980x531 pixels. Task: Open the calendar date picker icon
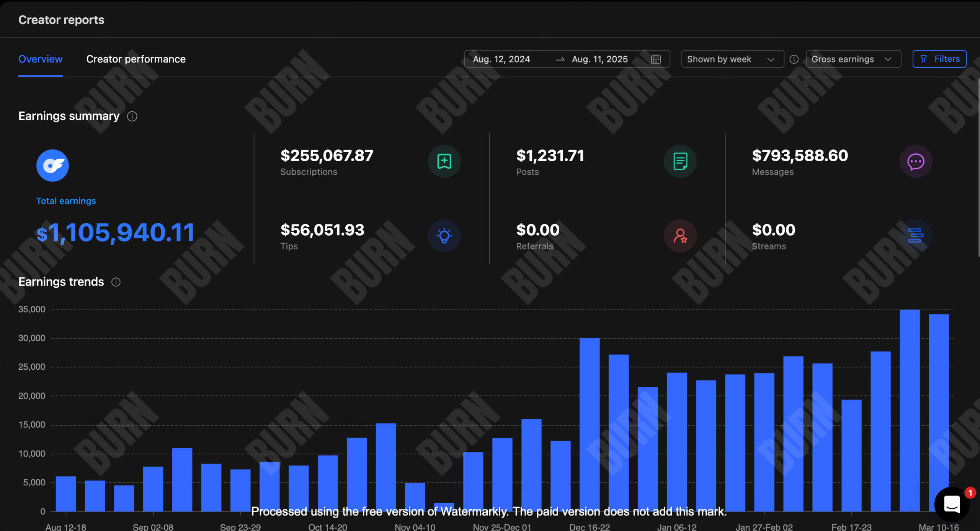(656, 59)
